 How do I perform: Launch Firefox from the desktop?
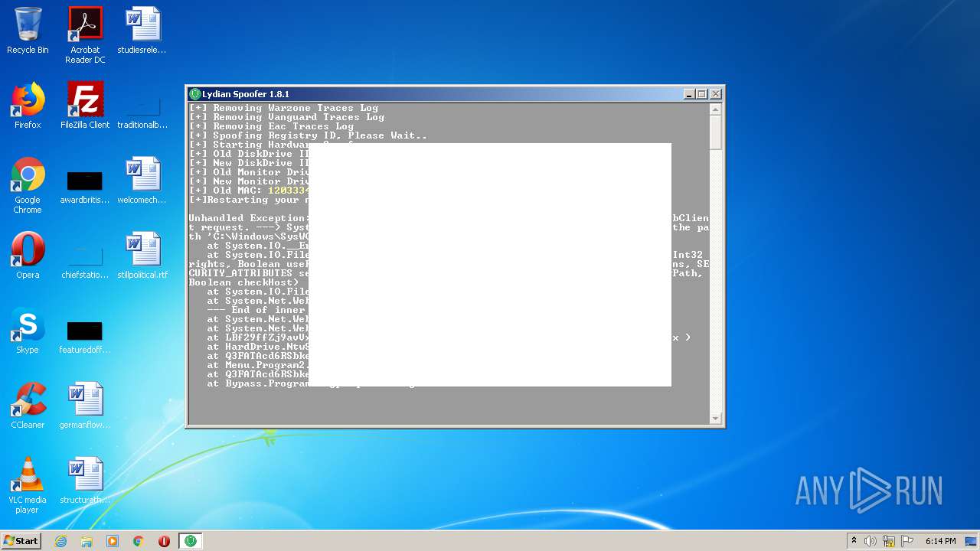tap(28, 106)
